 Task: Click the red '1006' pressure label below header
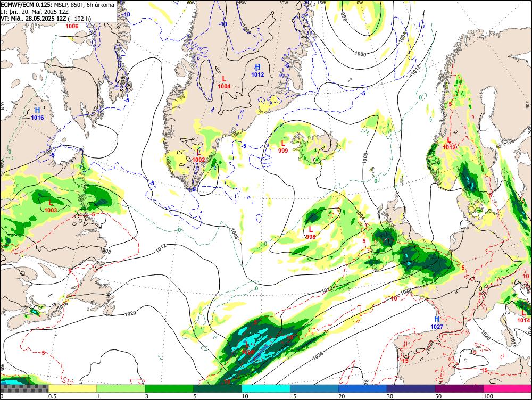72,26
